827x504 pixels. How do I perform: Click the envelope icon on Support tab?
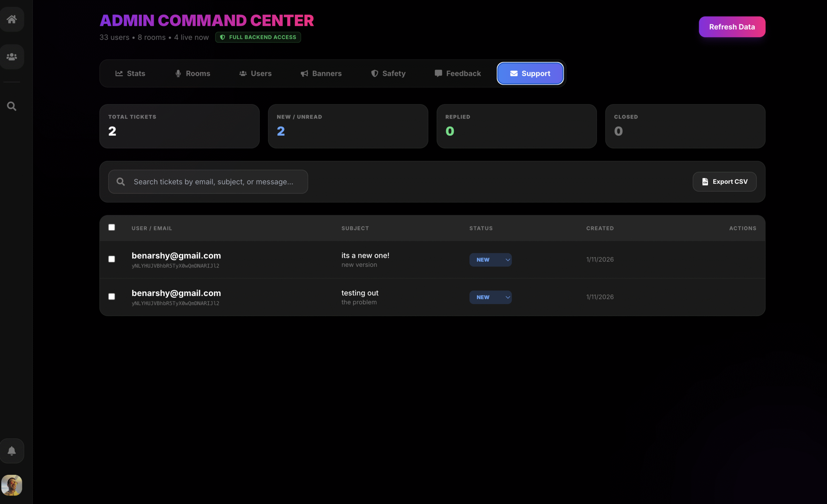tap(514, 73)
